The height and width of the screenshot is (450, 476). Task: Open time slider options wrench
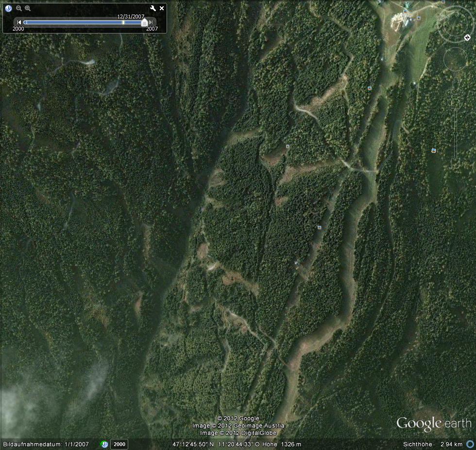tap(153, 8)
